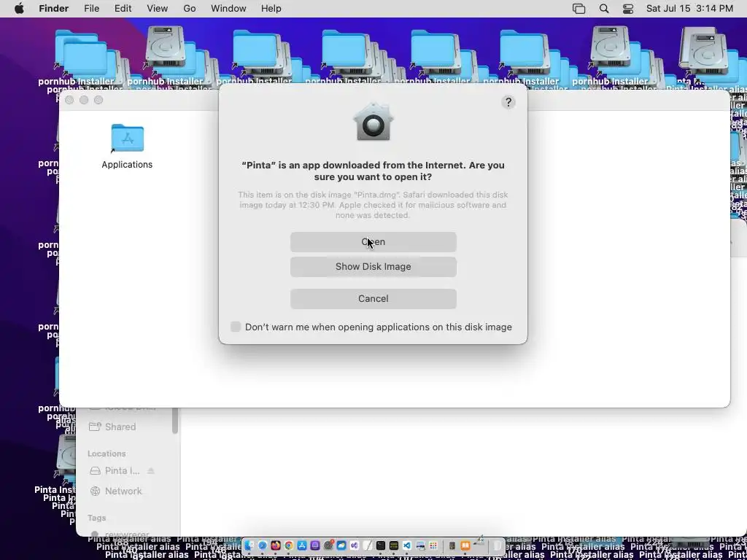Open Preview app in the Dock
747x560 pixels.
(420, 545)
